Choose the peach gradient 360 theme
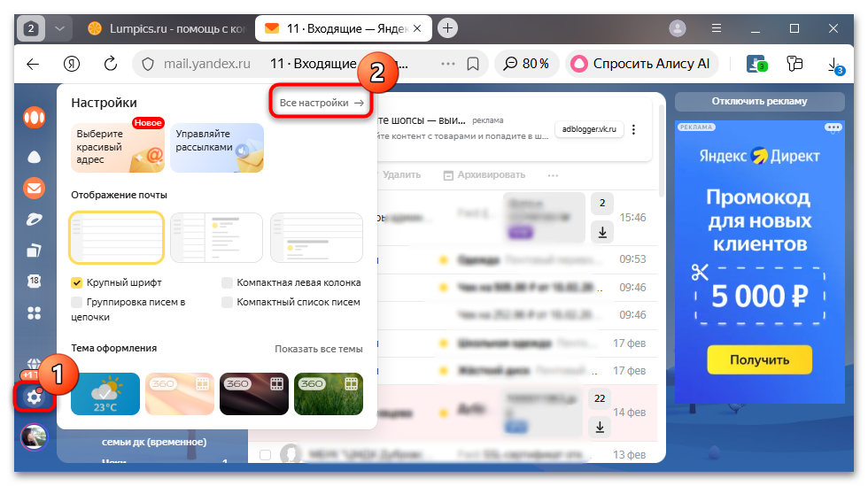This screenshot has height=486, width=868. pyautogui.click(x=180, y=394)
